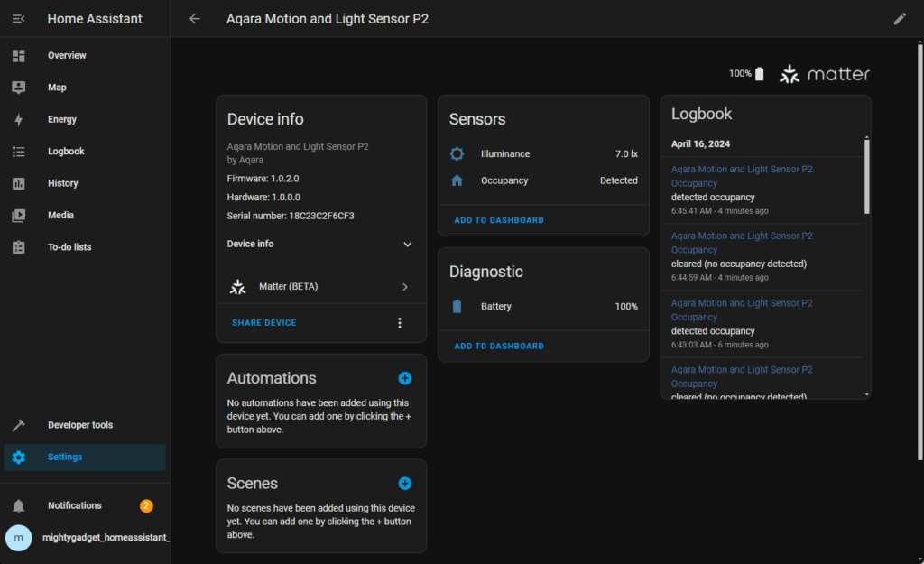Click the Battery diagnostic icon

(457, 307)
